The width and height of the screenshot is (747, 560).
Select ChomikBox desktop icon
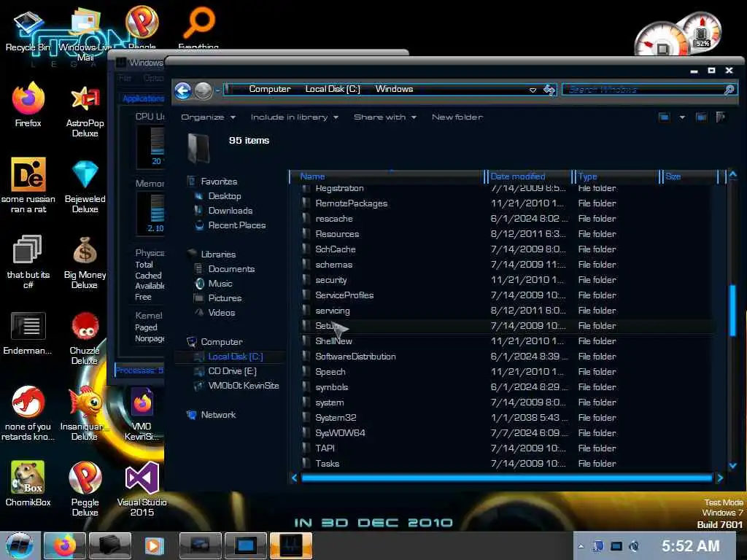(28, 483)
